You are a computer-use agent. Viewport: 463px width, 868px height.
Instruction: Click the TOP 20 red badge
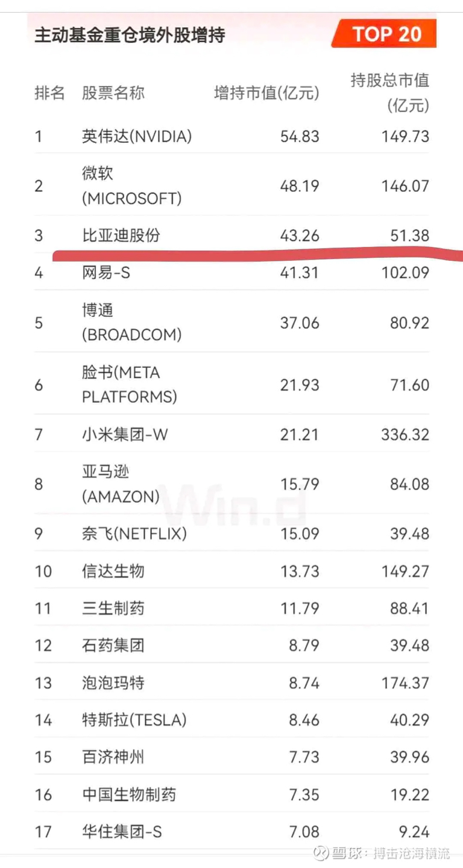coord(383,34)
